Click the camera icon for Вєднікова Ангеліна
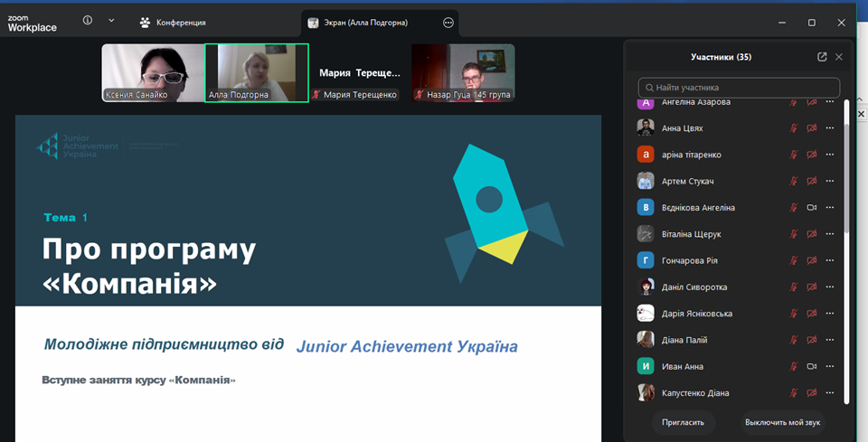Screen dimensions: 868x442 812,208
